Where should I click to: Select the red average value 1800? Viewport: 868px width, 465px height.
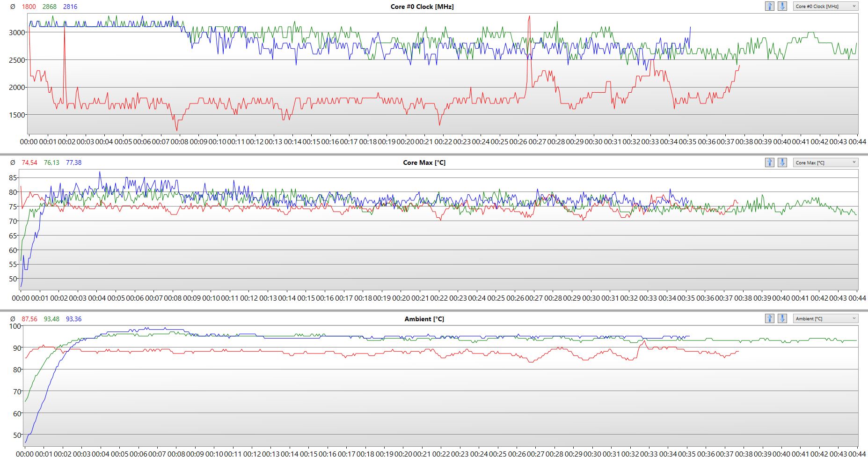[29, 7]
